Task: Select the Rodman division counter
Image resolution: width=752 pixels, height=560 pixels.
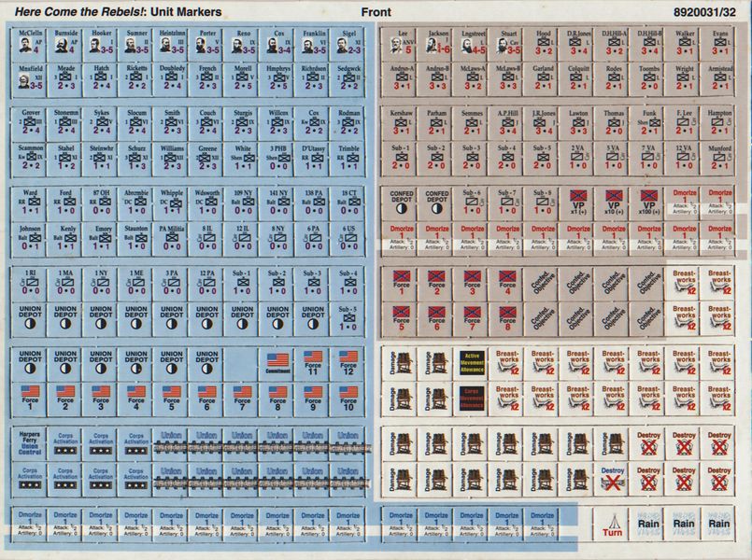Action: (348, 123)
